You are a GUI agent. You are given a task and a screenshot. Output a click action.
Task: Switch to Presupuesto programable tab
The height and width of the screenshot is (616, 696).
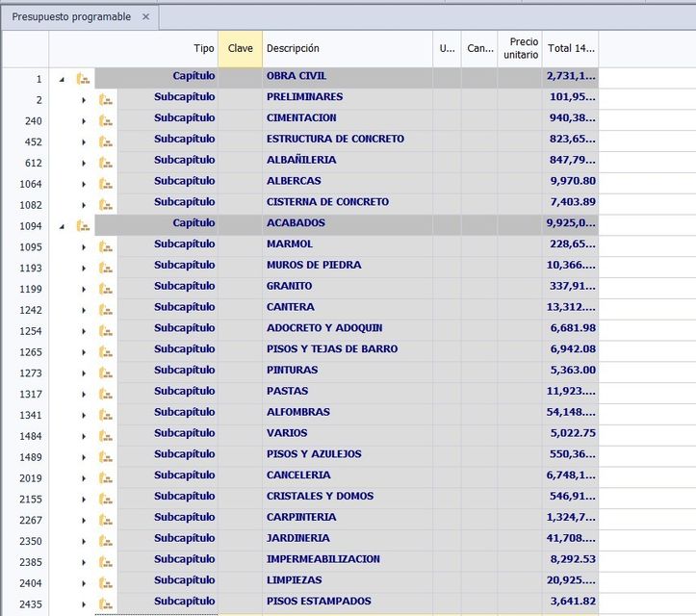[x=70, y=17]
